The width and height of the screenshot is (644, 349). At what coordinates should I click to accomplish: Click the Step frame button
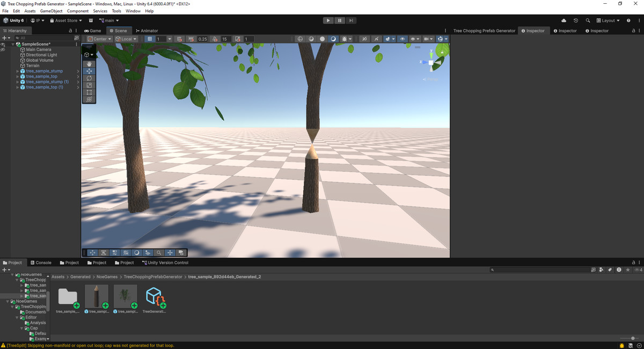[x=351, y=20]
